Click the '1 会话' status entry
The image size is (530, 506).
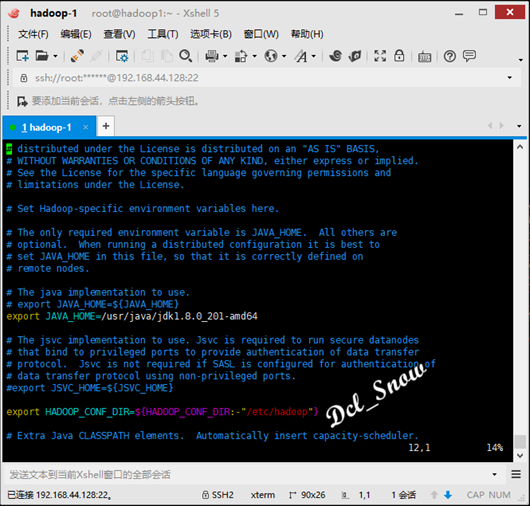(404, 495)
